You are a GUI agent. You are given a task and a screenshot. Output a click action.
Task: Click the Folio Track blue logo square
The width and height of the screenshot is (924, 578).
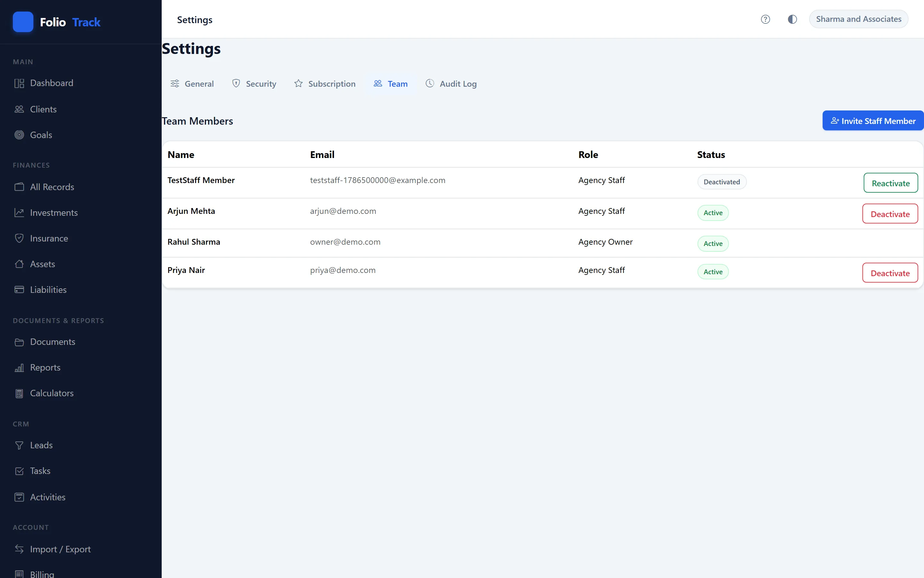(23, 22)
